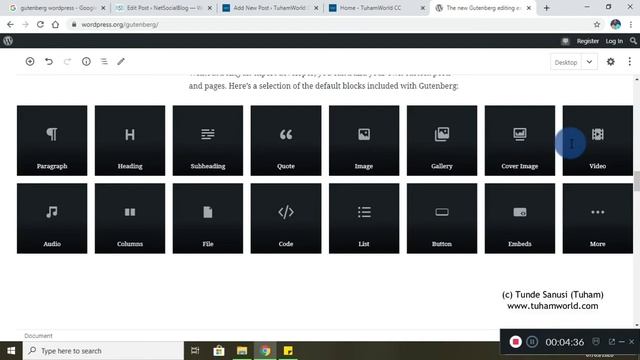This screenshot has height=360, width=640.
Task: Click the Windows taskbar search box
Action: click(103, 351)
